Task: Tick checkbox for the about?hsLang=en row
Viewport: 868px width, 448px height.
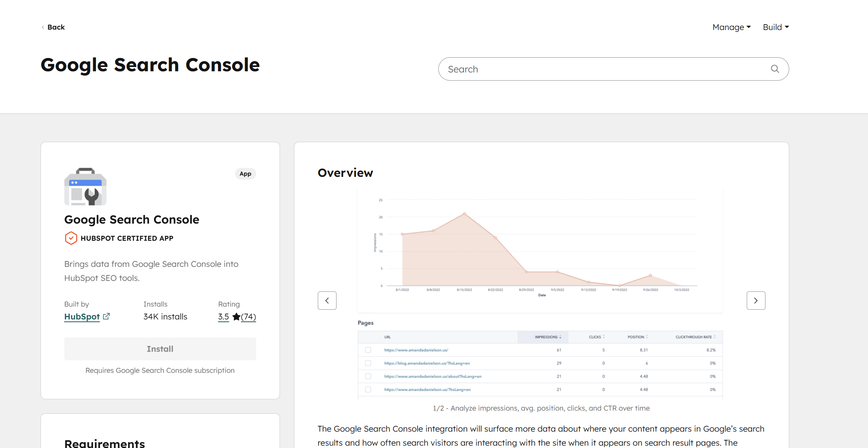Action: click(x=368, y=376)
